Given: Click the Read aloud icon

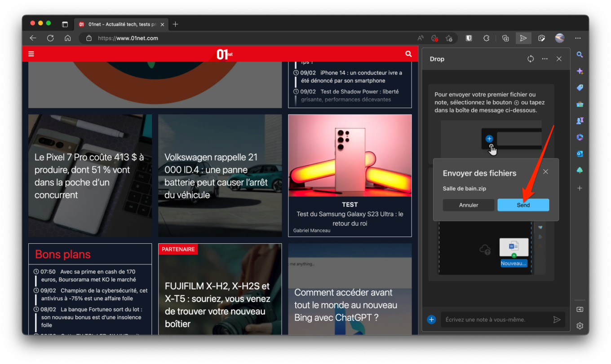Looking at the screenshot, I should (421, 38).
